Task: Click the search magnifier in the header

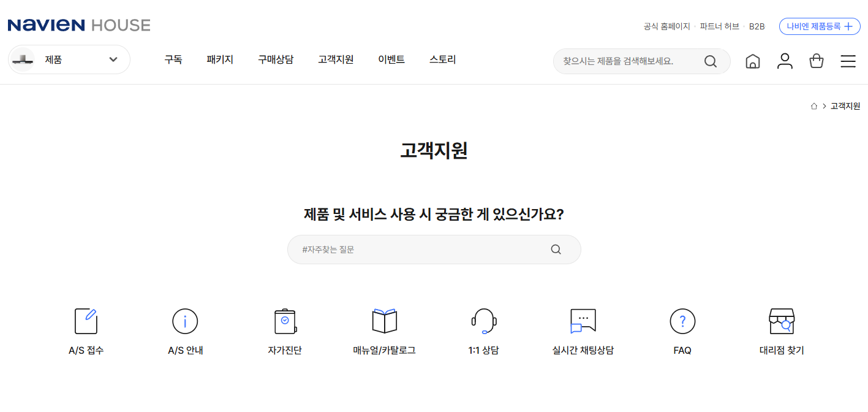Action: pos(710,61)
